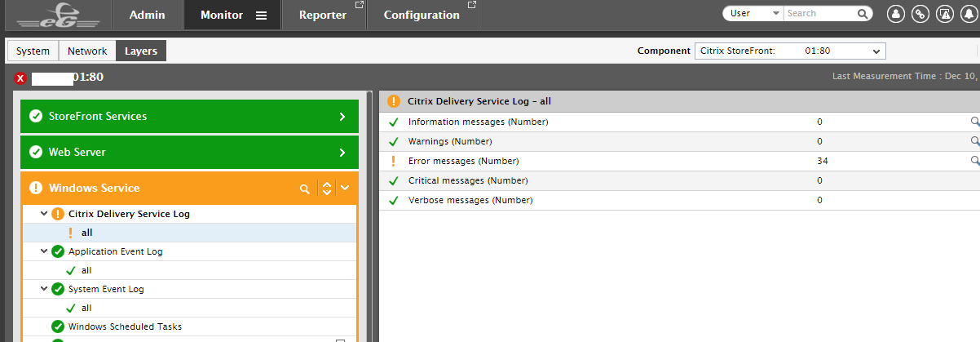Switch to the System tab

33,51
